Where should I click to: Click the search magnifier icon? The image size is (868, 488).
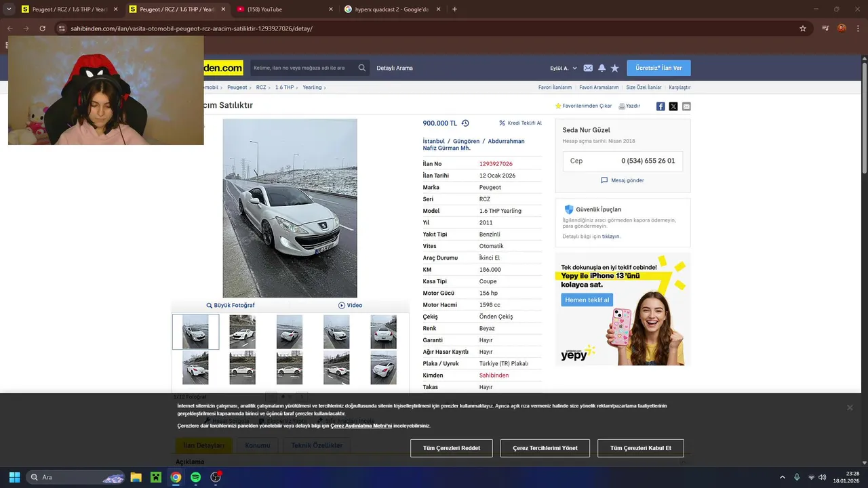click(x=362, y=68)
